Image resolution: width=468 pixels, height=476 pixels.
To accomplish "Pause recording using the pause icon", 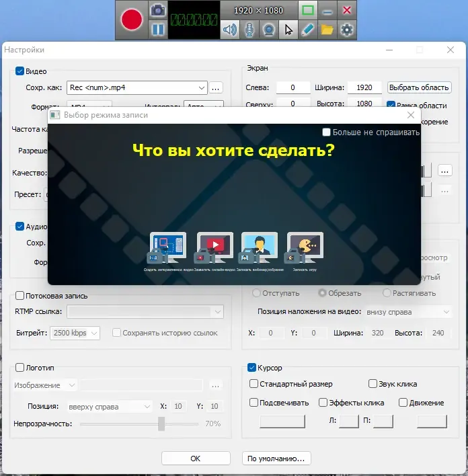I will [x=158, y=30].
